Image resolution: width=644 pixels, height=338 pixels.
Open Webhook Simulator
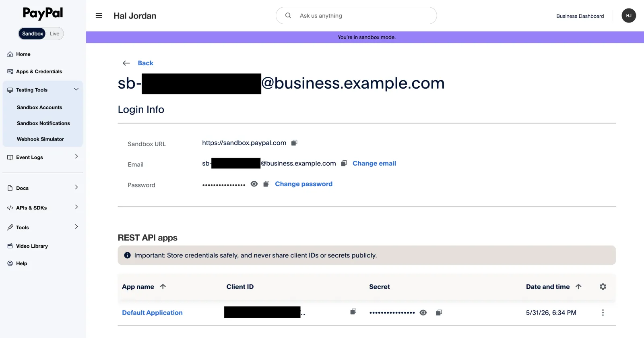coord(40,139)
